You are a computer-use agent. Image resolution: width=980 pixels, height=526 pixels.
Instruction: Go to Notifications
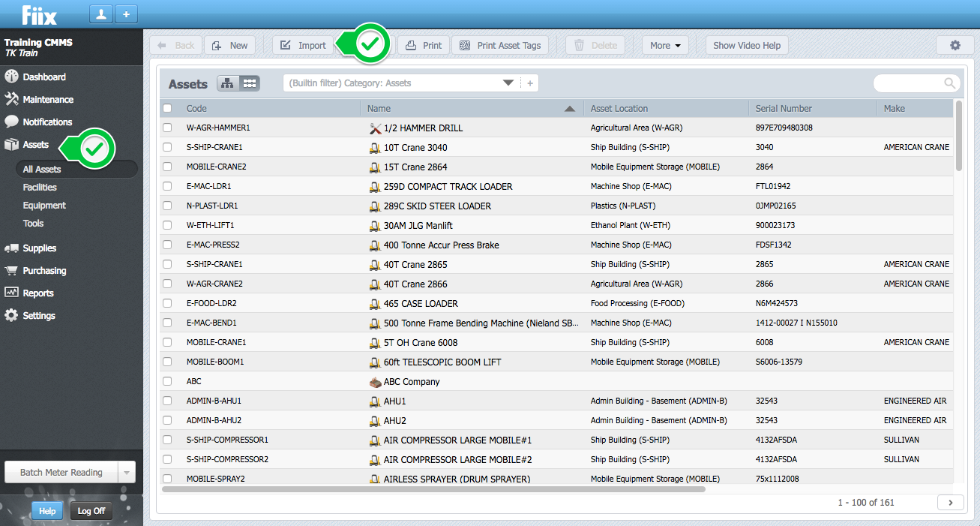(x=47, y=122)
